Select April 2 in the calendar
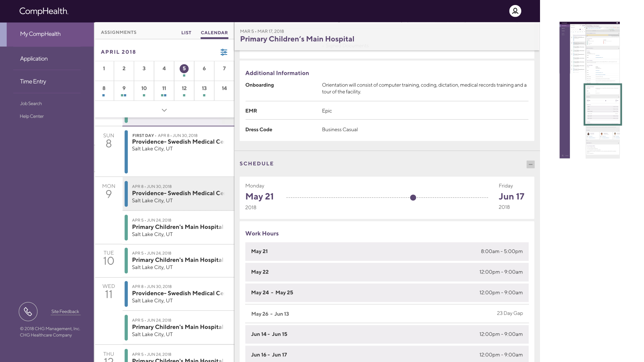The width and height of the screenshot is (644, 362). (124, 70)
